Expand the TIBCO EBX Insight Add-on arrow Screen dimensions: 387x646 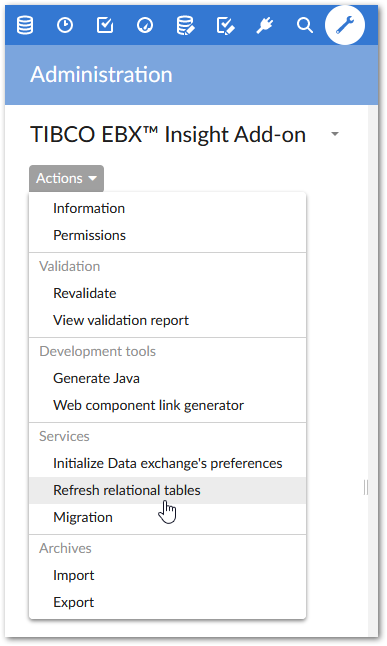tap(335, 134)
